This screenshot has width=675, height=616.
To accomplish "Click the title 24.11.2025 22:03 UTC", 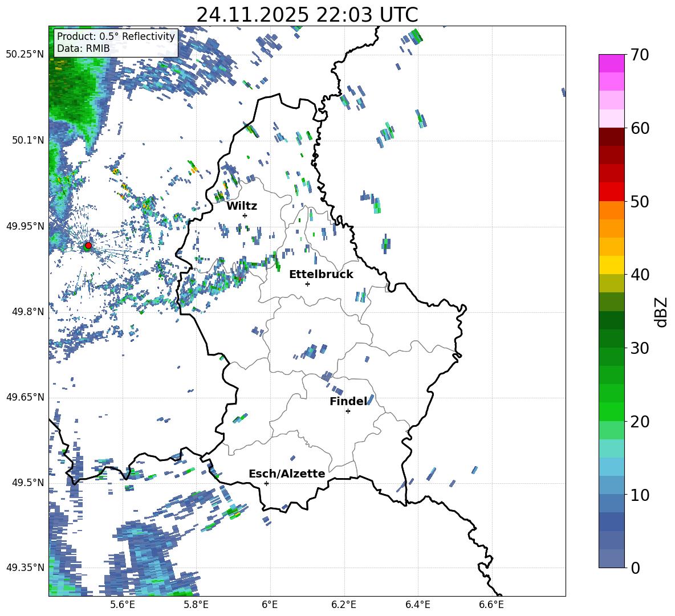I will pos(307,15).
